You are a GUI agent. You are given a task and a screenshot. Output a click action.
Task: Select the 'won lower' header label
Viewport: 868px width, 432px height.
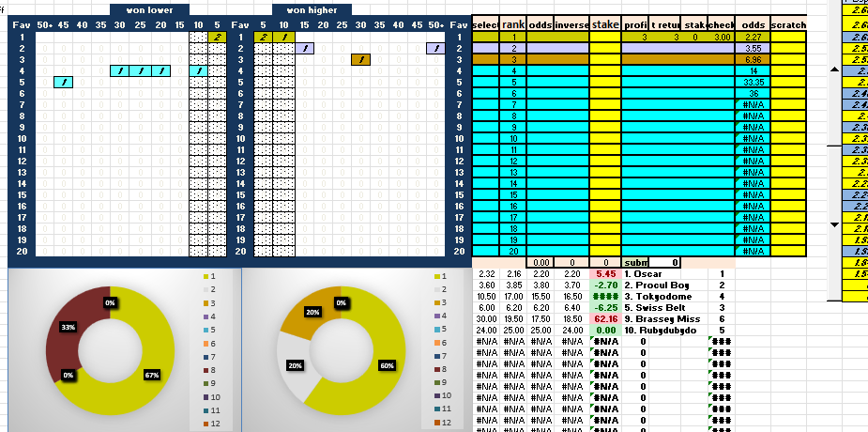point(149,10)
